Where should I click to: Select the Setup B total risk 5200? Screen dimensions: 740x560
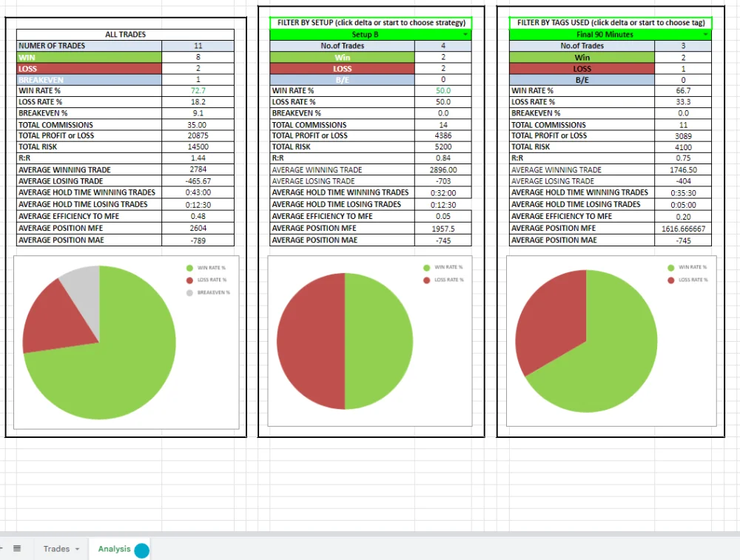443,146
